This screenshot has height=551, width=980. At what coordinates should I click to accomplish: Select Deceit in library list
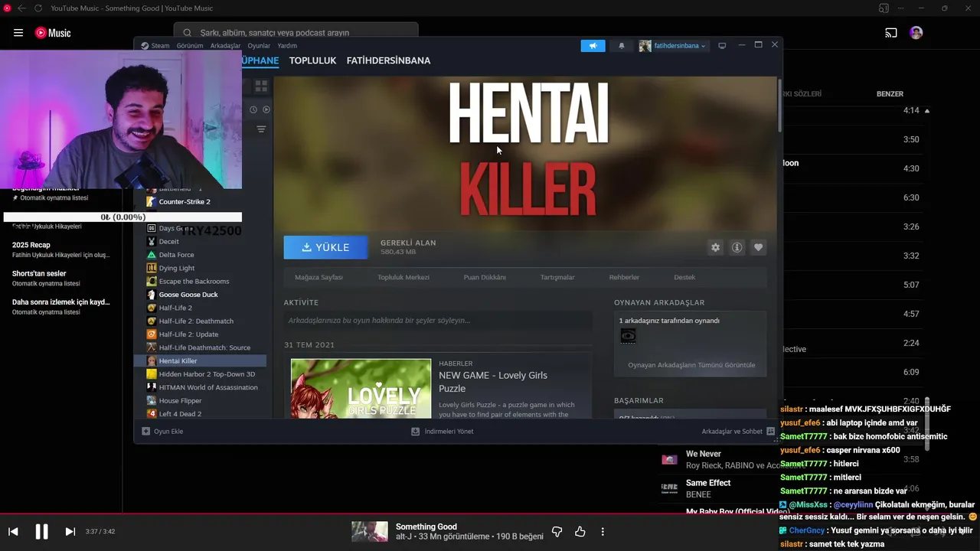[168, 242]
